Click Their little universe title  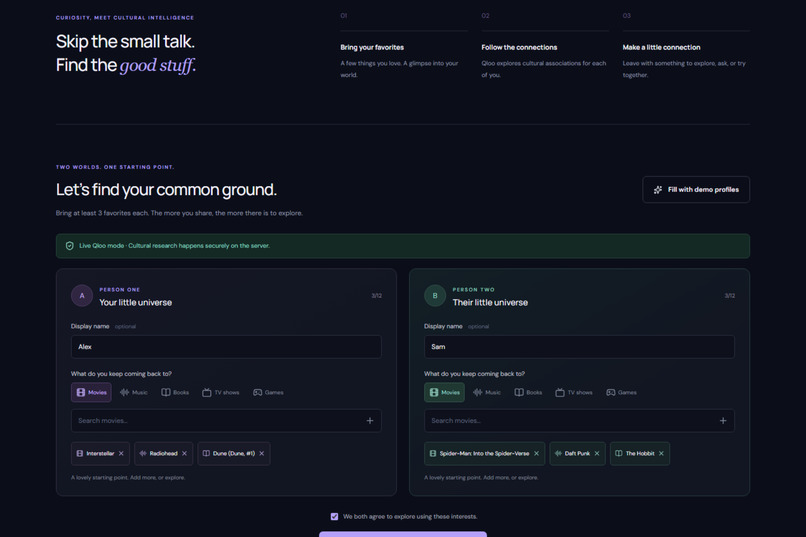point(490,303)
